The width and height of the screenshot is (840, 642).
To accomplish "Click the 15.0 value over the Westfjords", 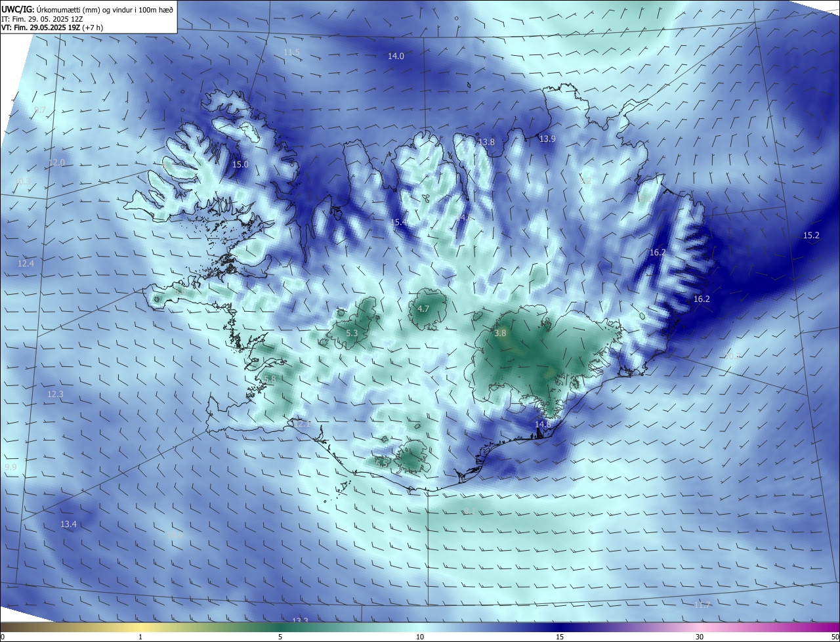I will pos(240,164).
